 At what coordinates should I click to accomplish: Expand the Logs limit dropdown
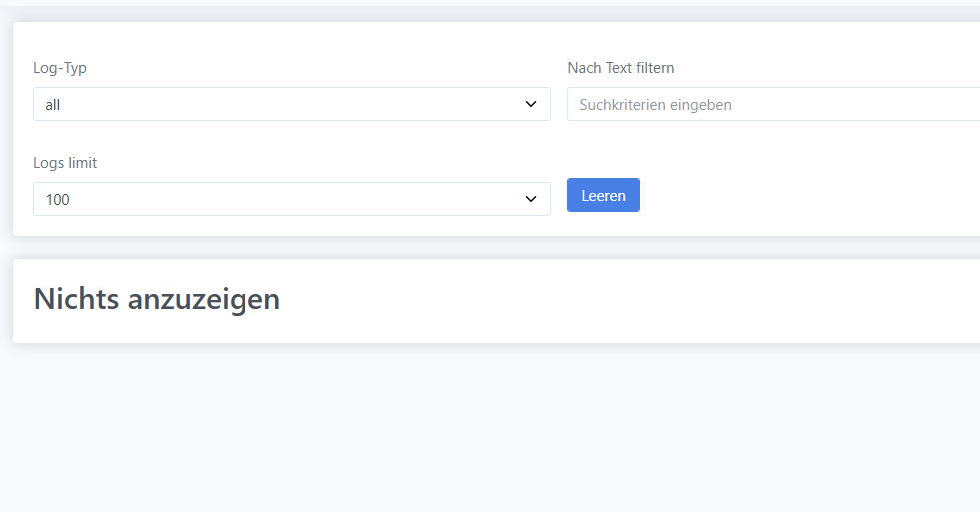pos(291,199)
